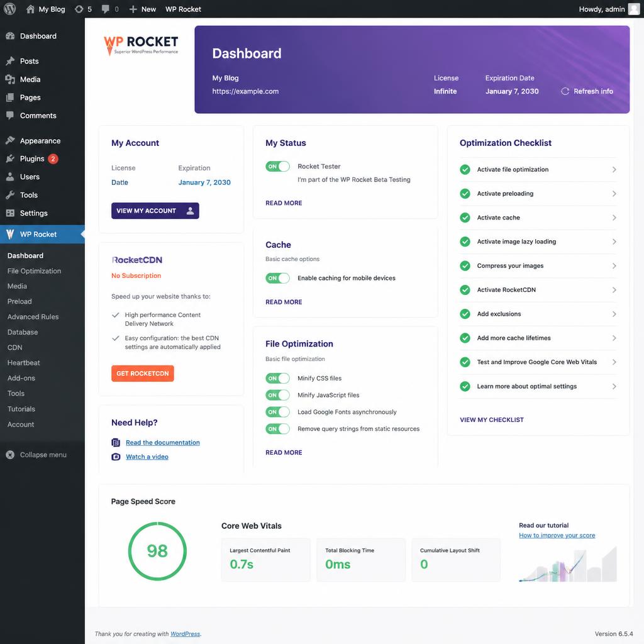Click the Largest Contentful Paint 0.7s card
The image size is (644, 644).
point(266,560)
